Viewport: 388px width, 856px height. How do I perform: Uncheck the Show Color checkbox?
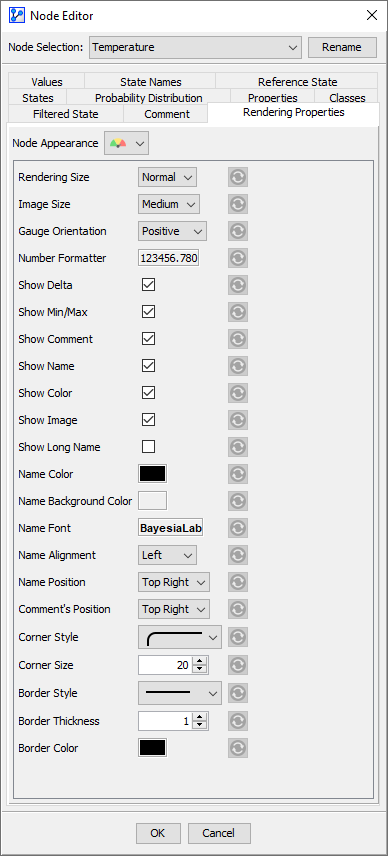coord(148,393)
